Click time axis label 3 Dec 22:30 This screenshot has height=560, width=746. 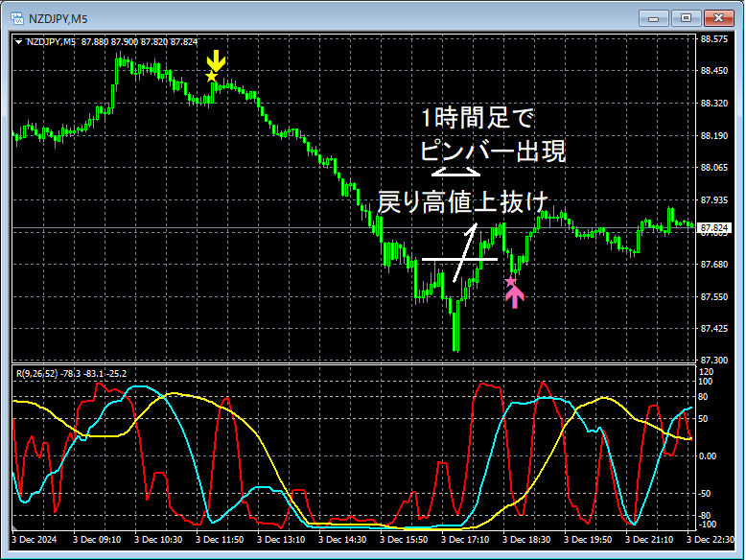(711, 540)
